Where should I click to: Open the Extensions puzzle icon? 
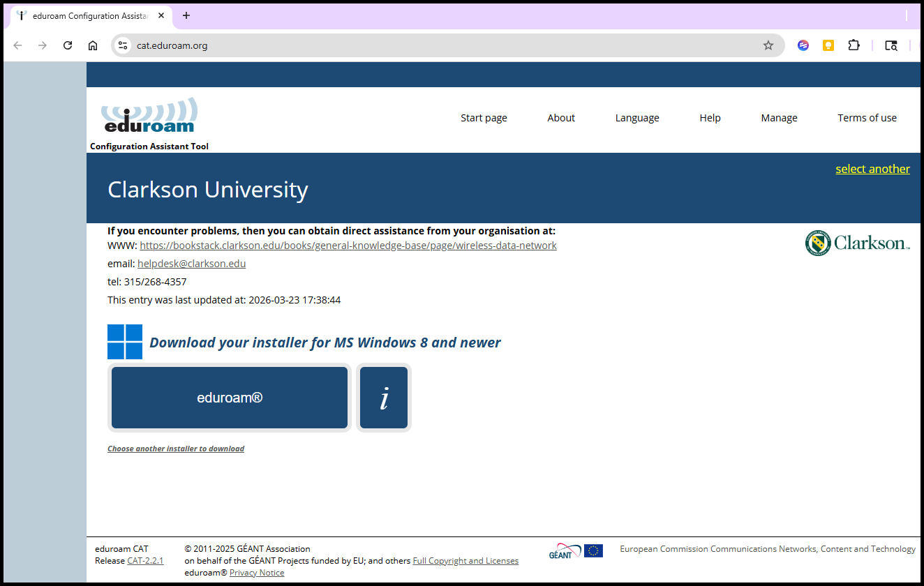[854, 45]
